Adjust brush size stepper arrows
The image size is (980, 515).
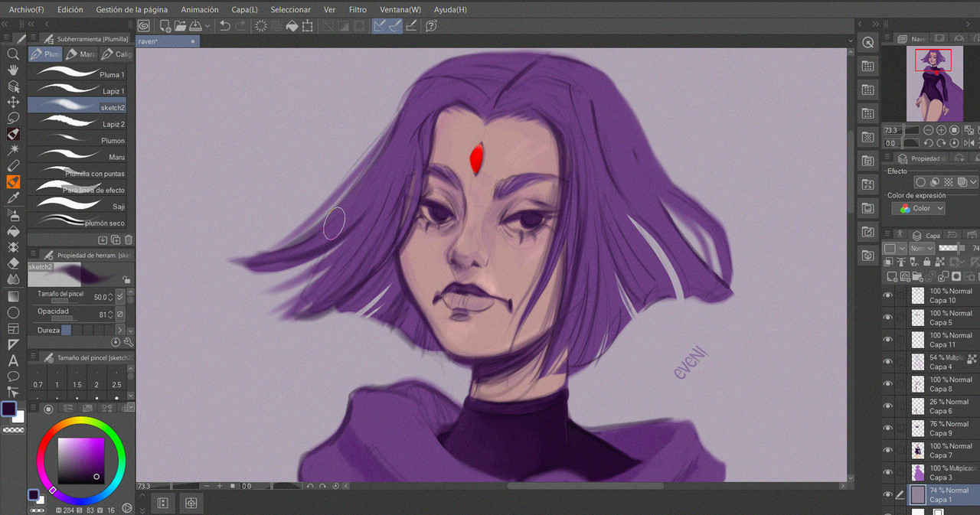(111, 297)
